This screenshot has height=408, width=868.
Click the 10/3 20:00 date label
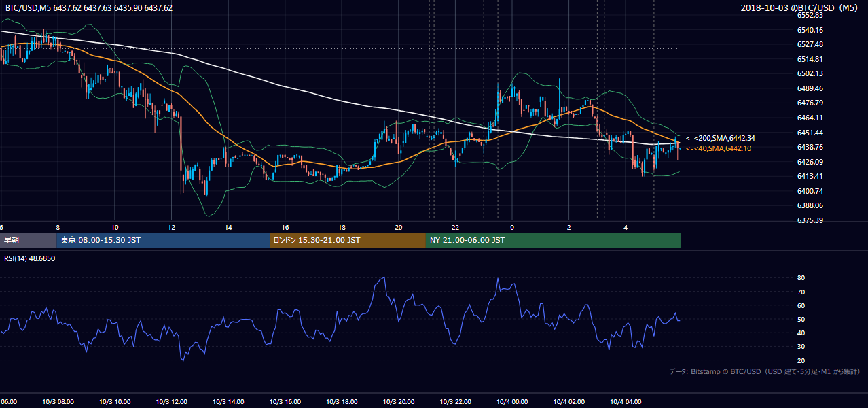tap(399, 402)
